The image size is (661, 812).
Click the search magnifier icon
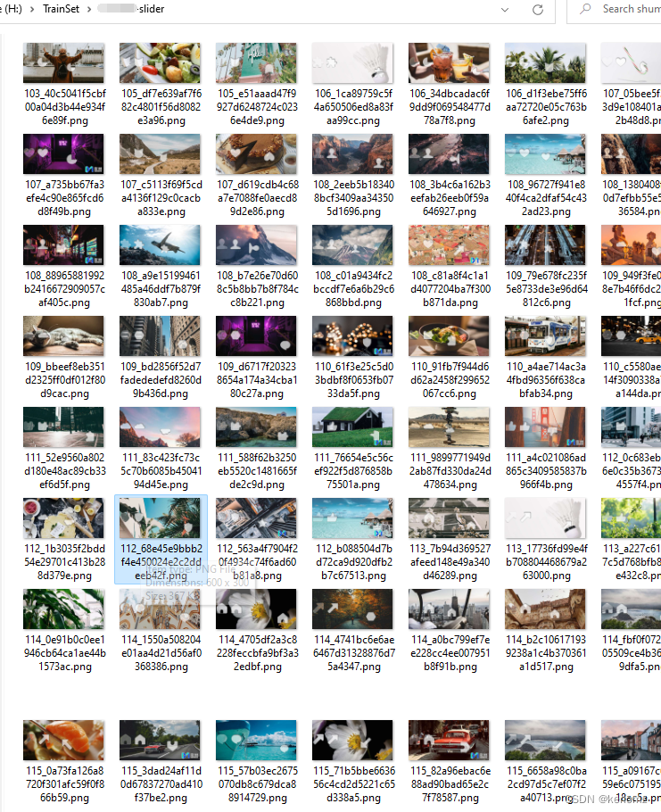coord(585,9)
